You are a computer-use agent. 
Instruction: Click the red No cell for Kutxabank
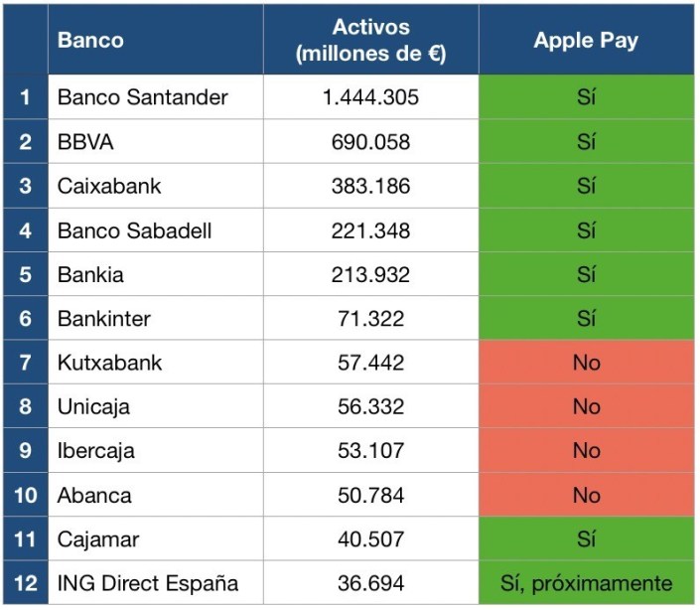tap(586, 363)
